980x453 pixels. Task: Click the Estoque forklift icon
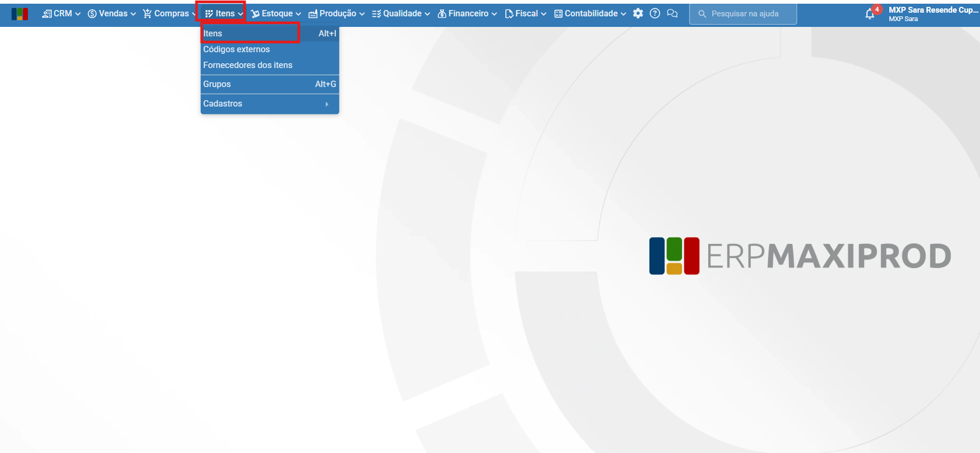[x=255, y=14]
